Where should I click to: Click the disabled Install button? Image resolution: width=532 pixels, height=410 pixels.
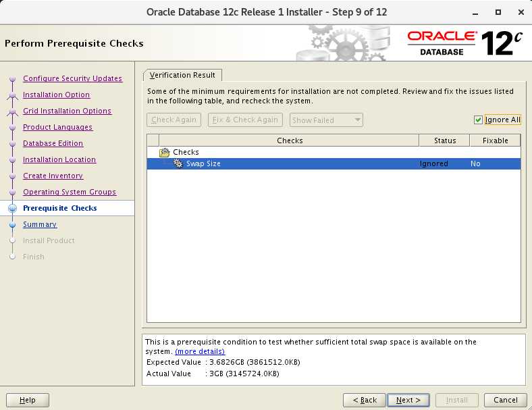tap(456, 400)
